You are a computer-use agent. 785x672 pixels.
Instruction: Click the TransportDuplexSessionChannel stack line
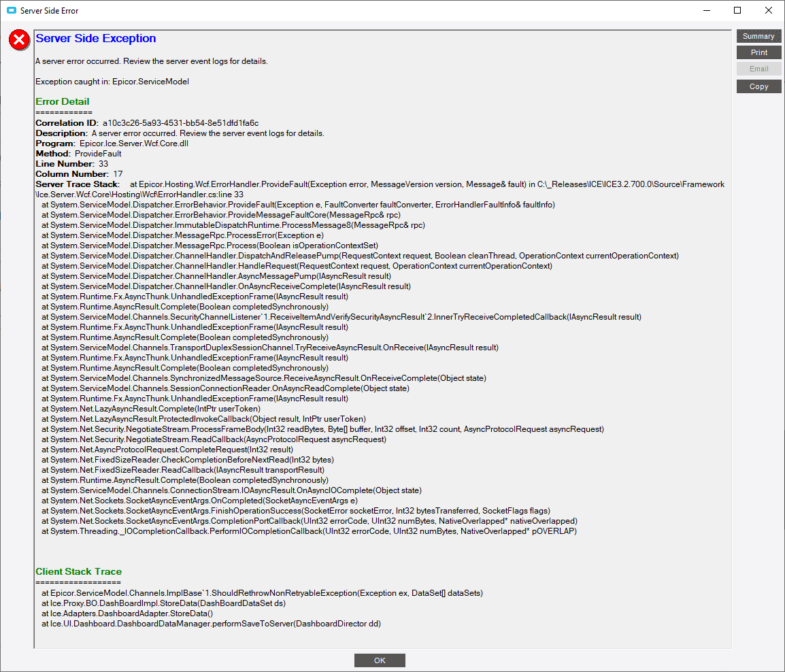point(270,348)
